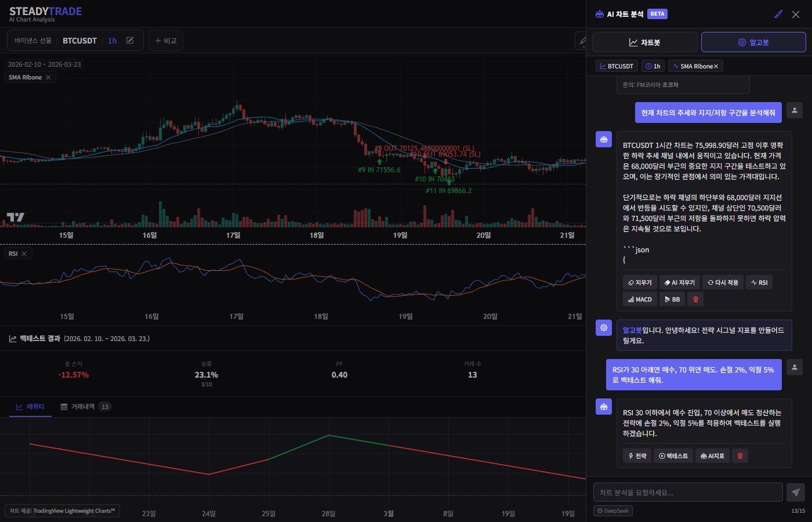Add the RSI indicator from chat
The height and width of the screenshot is (522, 812).
759,282
